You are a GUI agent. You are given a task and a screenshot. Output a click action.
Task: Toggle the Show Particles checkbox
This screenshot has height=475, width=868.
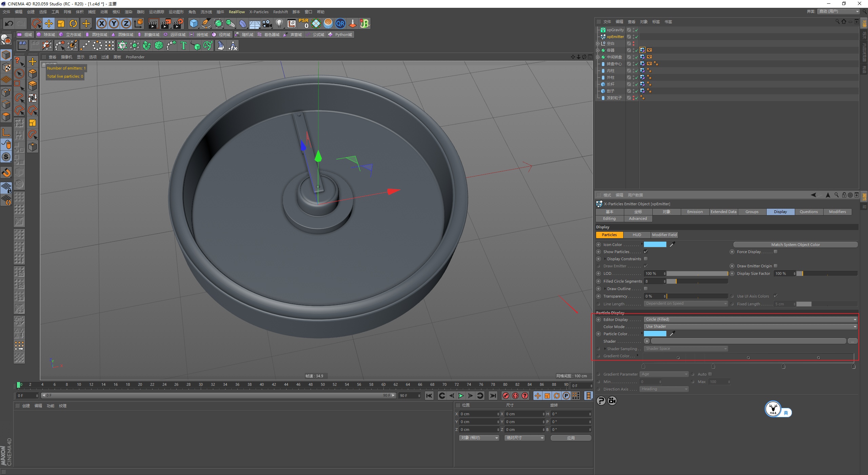pyautogui.click(x=646, y=252)
